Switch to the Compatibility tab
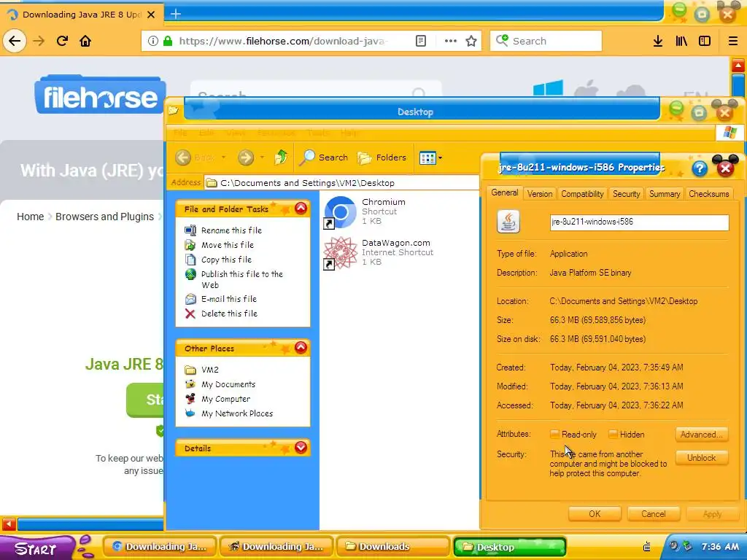747x560 pixels. [x=582, y=194]
